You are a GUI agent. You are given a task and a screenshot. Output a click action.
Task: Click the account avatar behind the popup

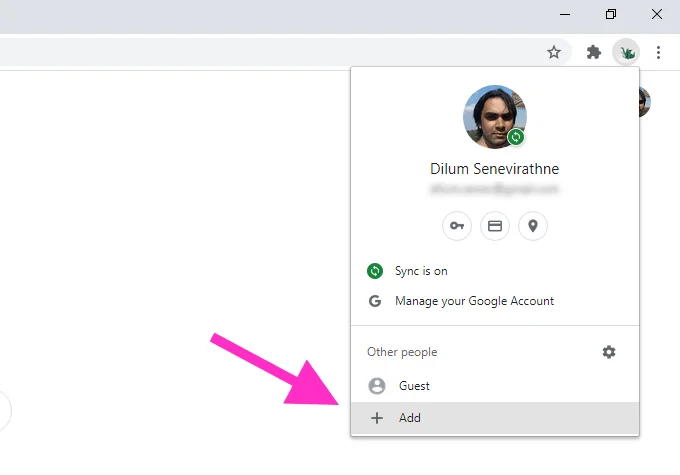click(x=644, y=101)
